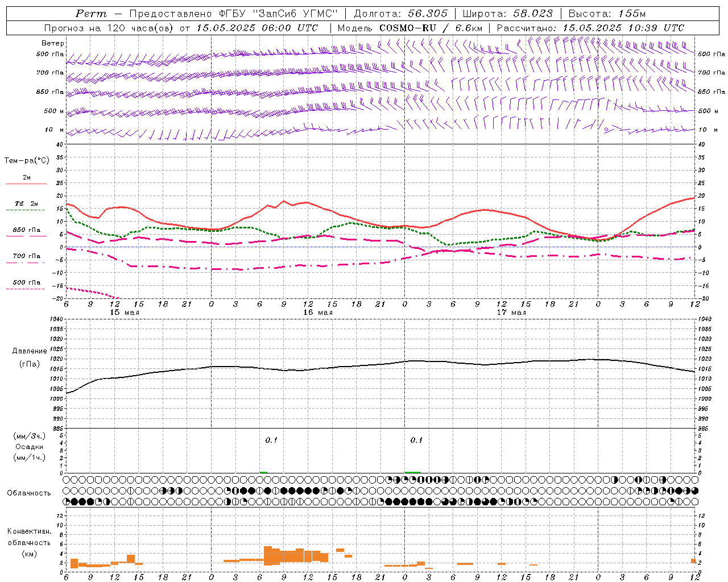Click the "985" value on left pressure axis
The width and height of the screenshot is (728, 582).
59,429
